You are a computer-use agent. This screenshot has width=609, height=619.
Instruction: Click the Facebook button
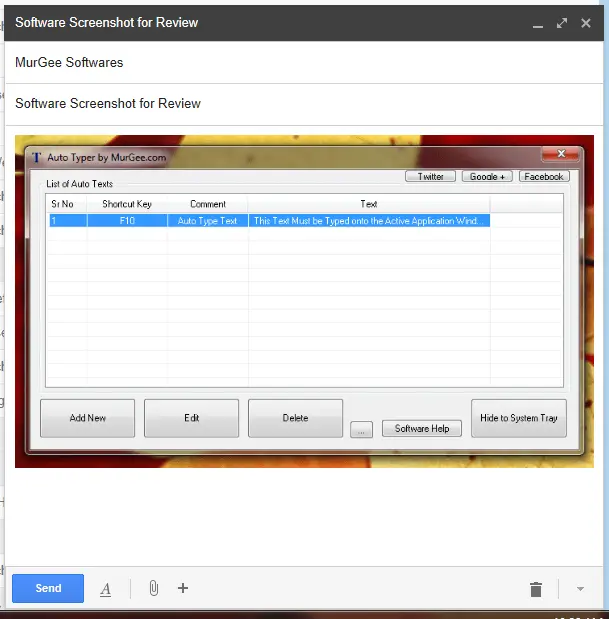(x=543, y=176)
